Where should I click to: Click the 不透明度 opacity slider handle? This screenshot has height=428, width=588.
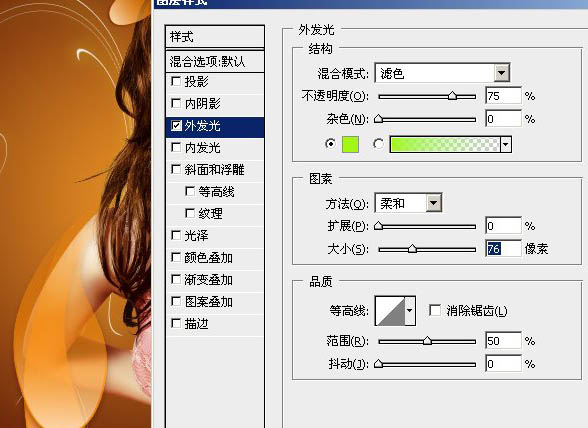click(x=453, y=96)
